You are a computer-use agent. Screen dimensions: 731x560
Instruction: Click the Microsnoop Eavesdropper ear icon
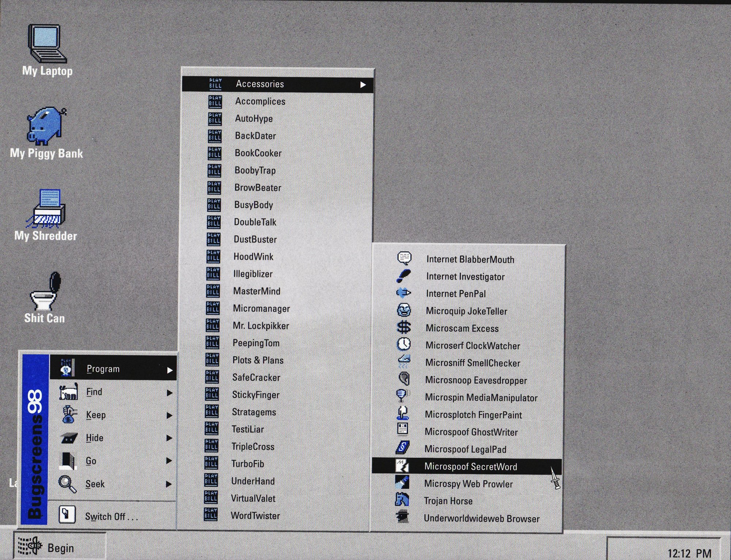(404, 379)
